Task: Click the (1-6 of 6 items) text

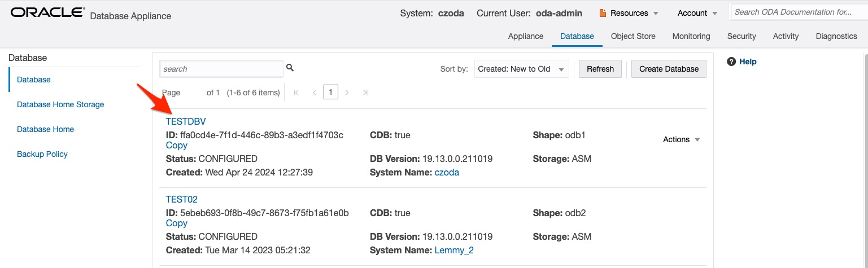Action: point(253,93)
